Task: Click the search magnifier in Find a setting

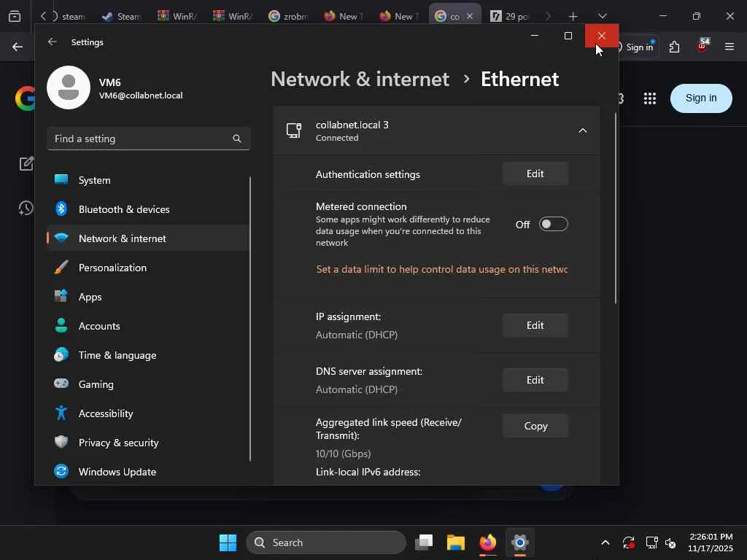Action: 236,139
